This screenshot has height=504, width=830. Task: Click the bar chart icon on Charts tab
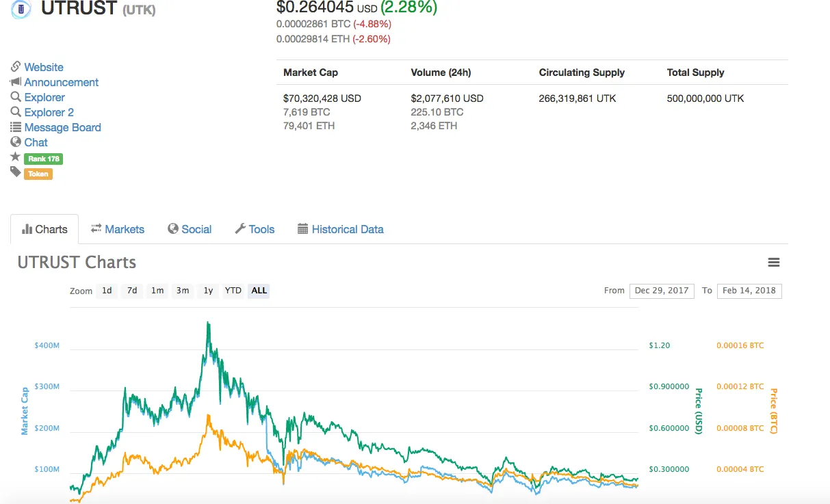click(x=27, y=229)
